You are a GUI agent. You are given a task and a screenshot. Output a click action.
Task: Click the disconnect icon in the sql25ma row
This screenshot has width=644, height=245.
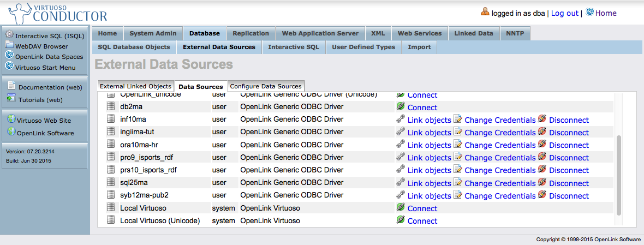(x=542, y=183)
